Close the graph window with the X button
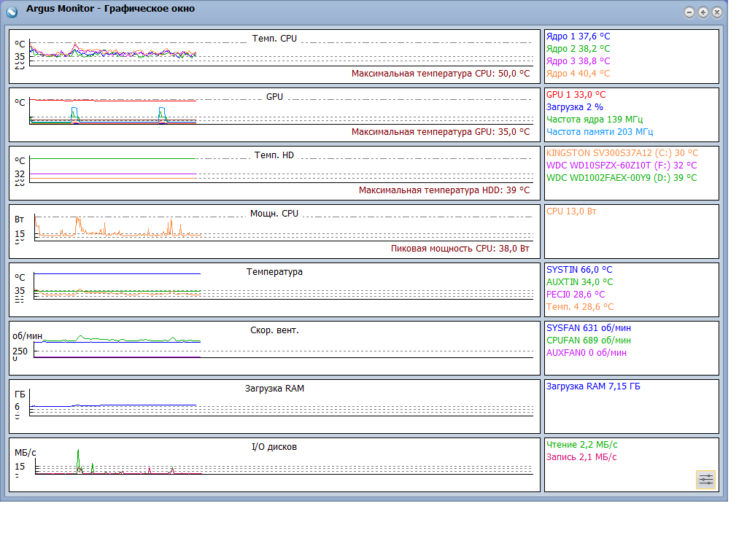This screenshot has width=747, height=560. 717,12
